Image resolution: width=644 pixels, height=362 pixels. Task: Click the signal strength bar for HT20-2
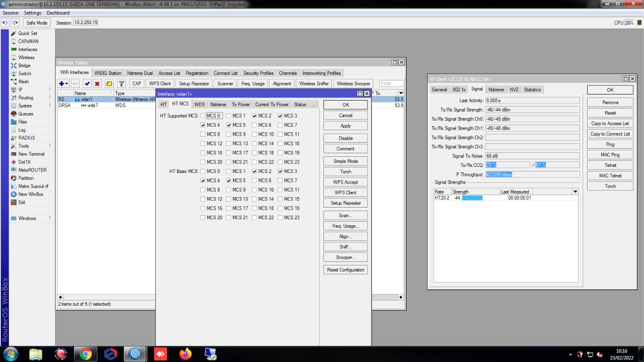click(472, 198)
